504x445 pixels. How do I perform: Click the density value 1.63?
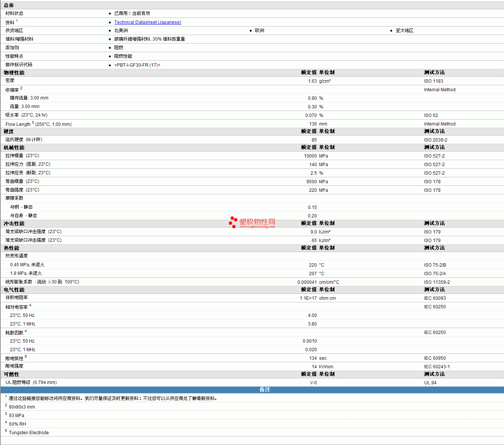point(312,81)
